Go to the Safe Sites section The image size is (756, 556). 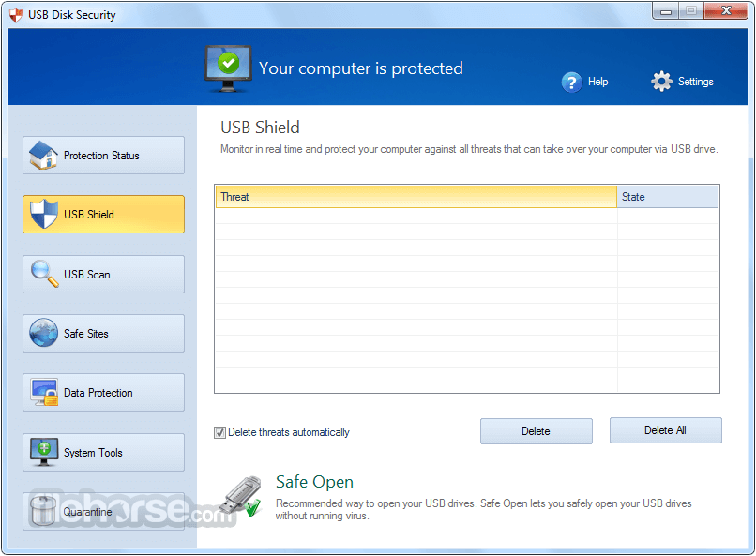coord(104,334)
